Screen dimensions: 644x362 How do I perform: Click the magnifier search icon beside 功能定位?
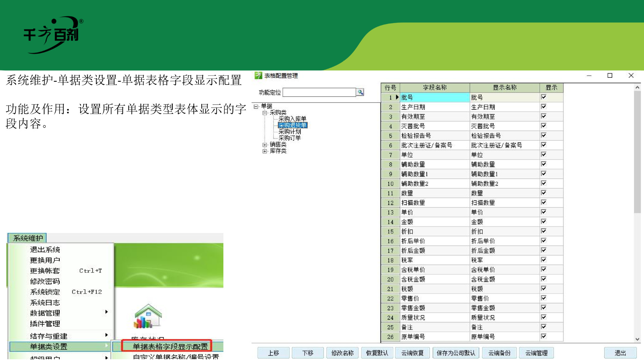coord(360,92)
